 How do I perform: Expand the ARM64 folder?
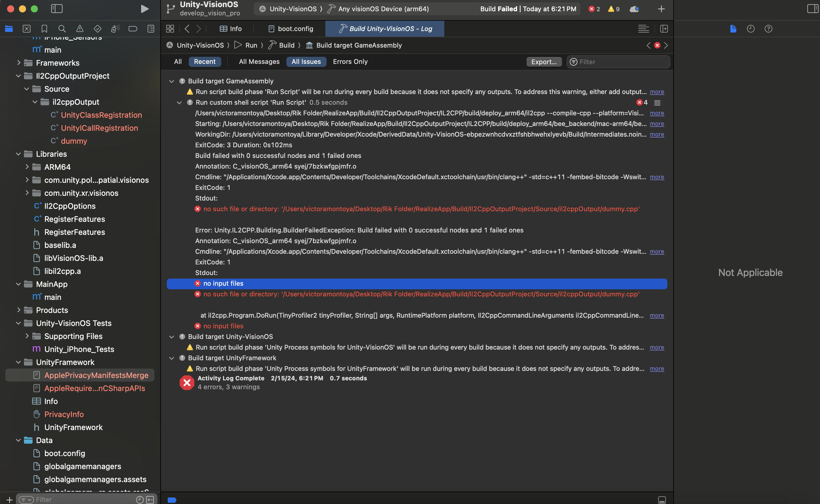(x=27, y=167)
